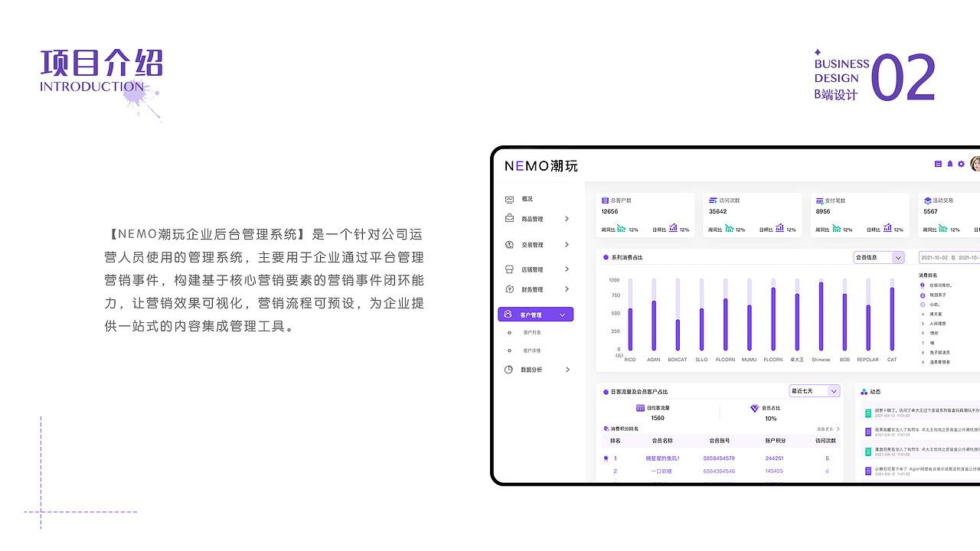
Task: Click member name 摘星星的兔叽!
Action: [x=663, y=458]
